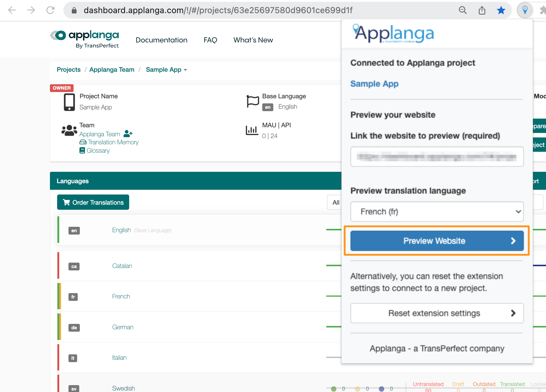Go to Applanga Team breadcrumb
546x392 pixels.
112,70
